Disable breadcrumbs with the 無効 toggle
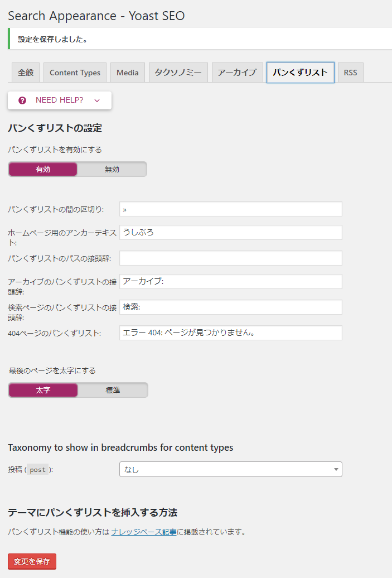Image resolution: width=392 pixels, height=578 pixels. click(x=112, y=169)
